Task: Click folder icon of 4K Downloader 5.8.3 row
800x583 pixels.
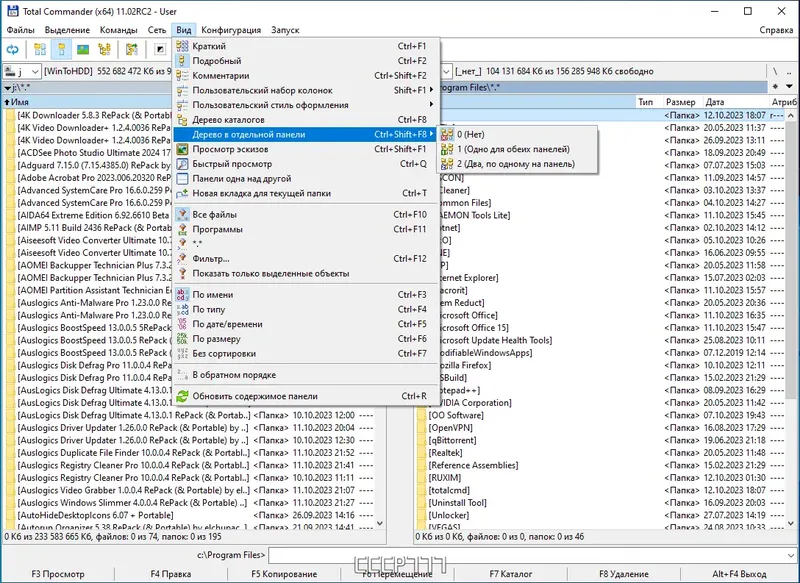Action: pos(10,115)
